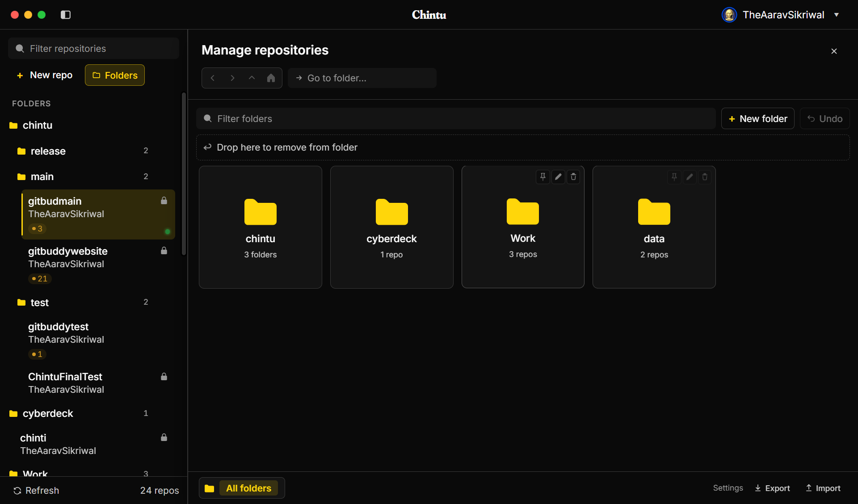Delete the data folder
The height and width of the screenshot is (504, 858).
pyautogui.click(x=705, y=177)
